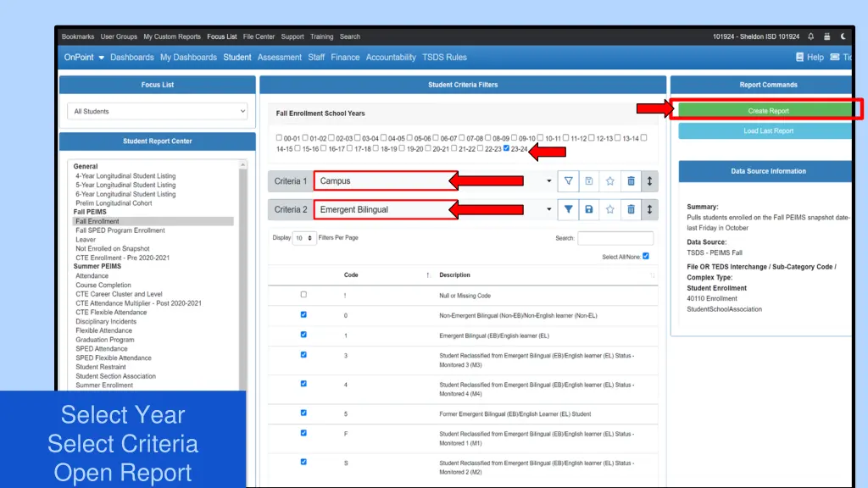Toggle the Select All/None checkbox
The image size is (868, 488).
pos(646,256)
